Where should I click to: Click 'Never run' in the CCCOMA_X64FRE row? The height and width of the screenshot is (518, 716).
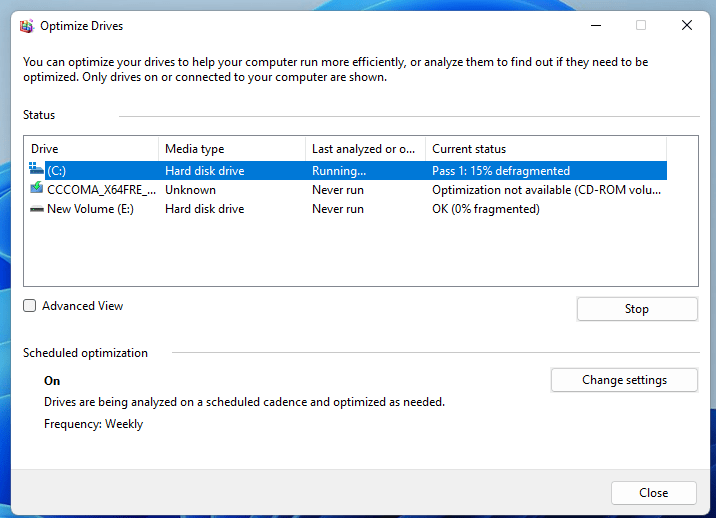click(x=338, y=190)
